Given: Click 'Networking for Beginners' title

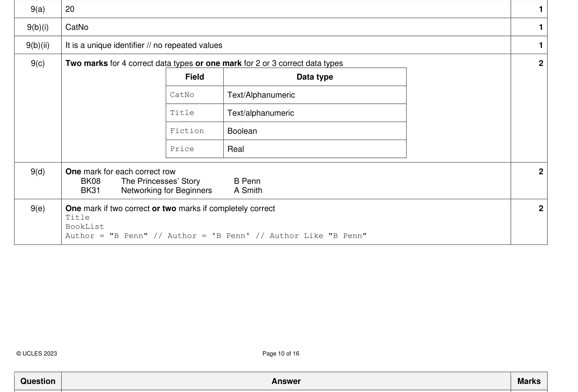Looking at the screenshot, I should [x=167, y=190].
